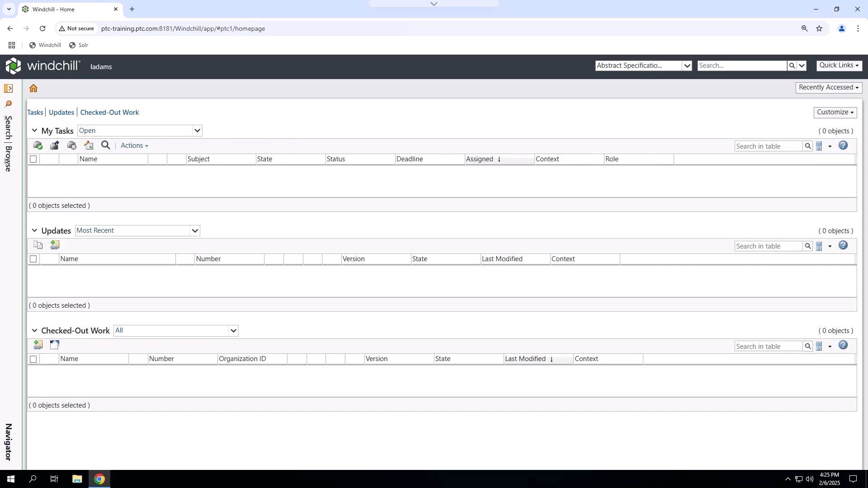Open the search tool in My Tasks toolbar
Image resolution: width=868 pixels, height=488 pixels.
(x=105, y=145)
